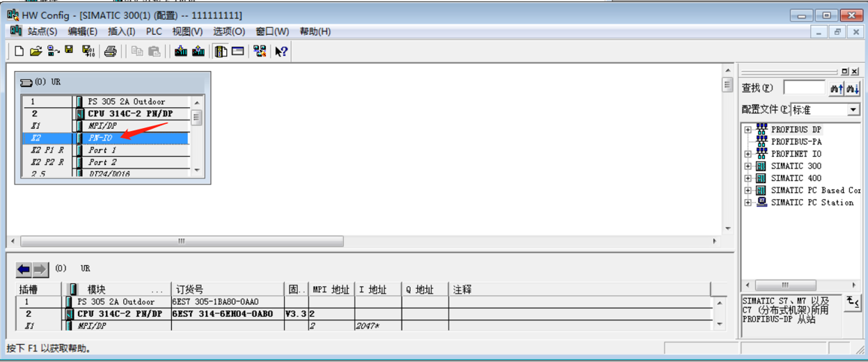Expand the SIMATIC 300 catalog node
Image resolution: width=868 pixels, height=362 pixels.
pos(748,166)
